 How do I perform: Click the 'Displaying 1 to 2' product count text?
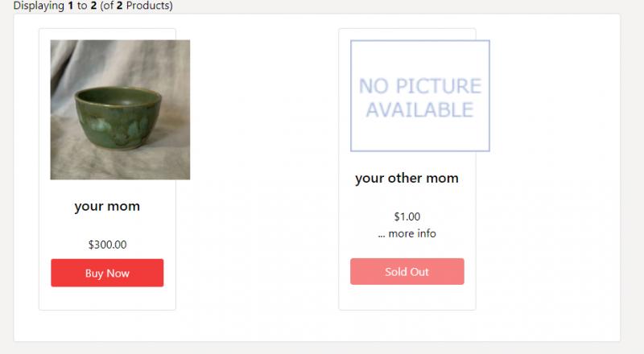56,6
